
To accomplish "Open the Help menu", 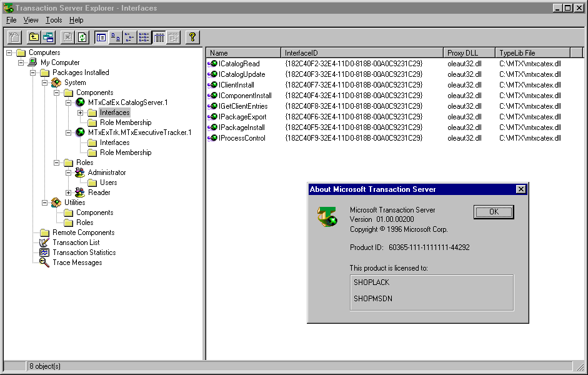I will [x=76, y=20].
